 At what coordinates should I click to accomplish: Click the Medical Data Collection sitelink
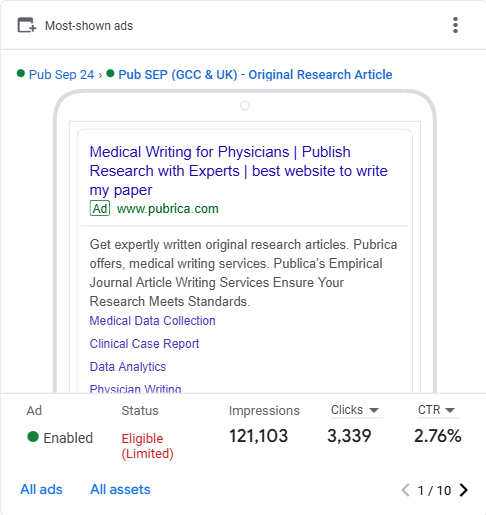(153, 321)
